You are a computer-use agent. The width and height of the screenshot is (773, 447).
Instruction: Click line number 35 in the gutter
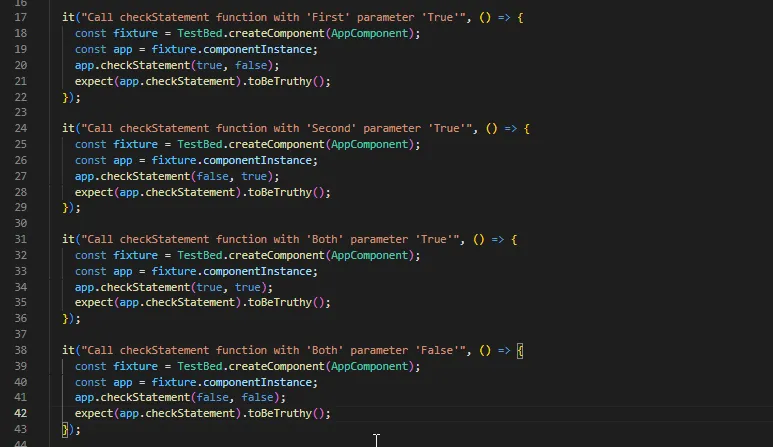tap(21, 302)
